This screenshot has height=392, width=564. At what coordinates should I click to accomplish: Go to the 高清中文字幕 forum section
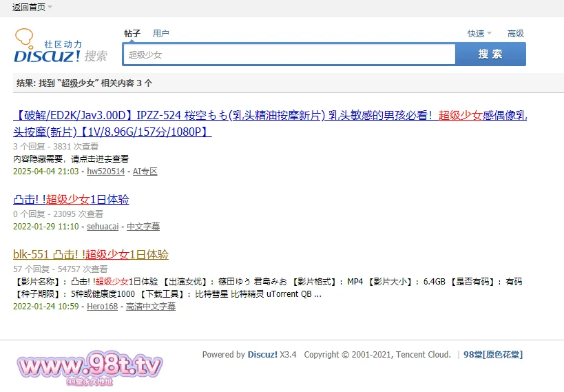150,307
